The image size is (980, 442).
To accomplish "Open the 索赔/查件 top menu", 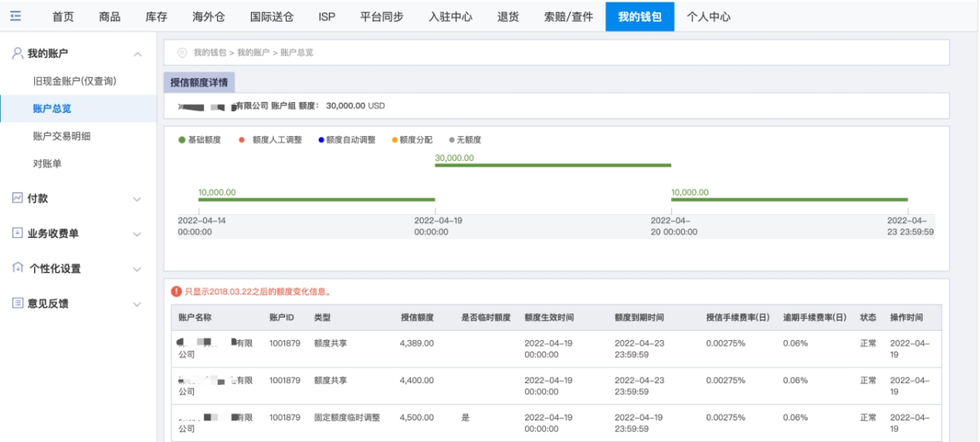I will click(x=568, y=17).
